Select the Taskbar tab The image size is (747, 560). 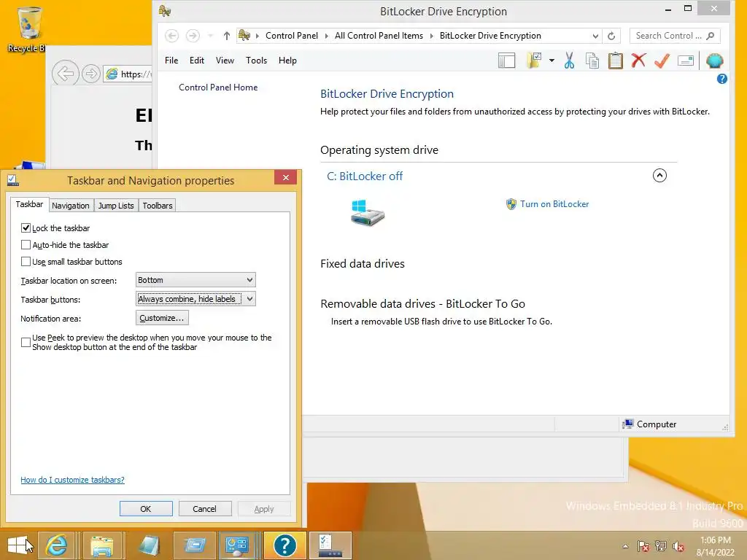point(29,204)
